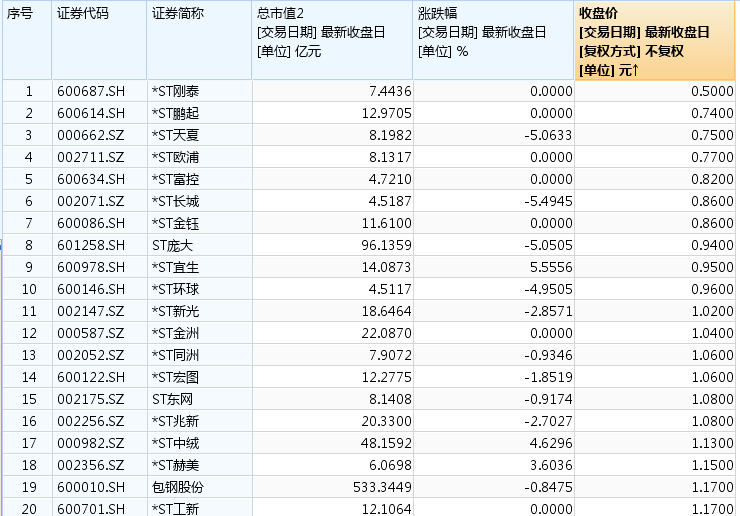Select stock name *ST环球

[176, 289]
